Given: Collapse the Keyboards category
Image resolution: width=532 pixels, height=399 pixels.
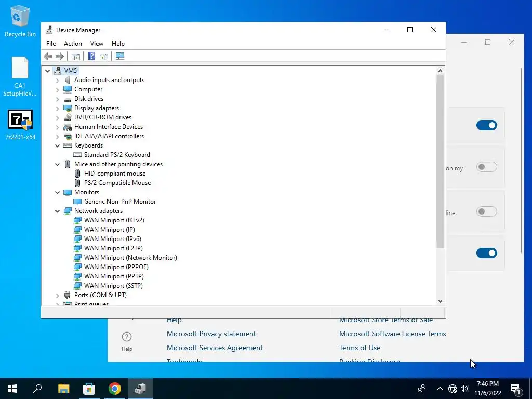Looking at the screenshot, I should [x=57, y=145].
